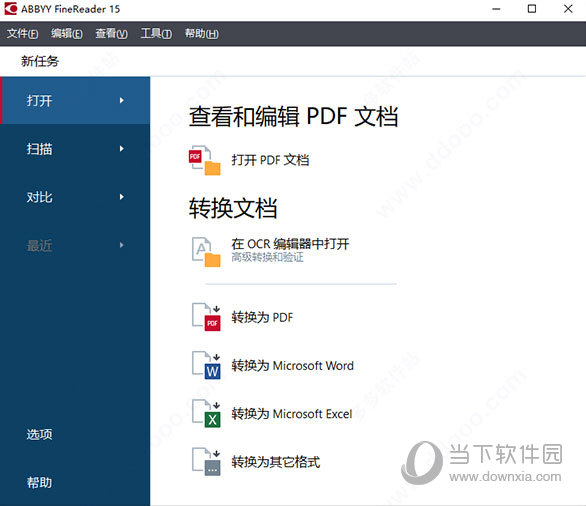The width and height of the screenshot is (586, 506).
Task: Click 转换为 Microsoft Excel
Action: 292,414
